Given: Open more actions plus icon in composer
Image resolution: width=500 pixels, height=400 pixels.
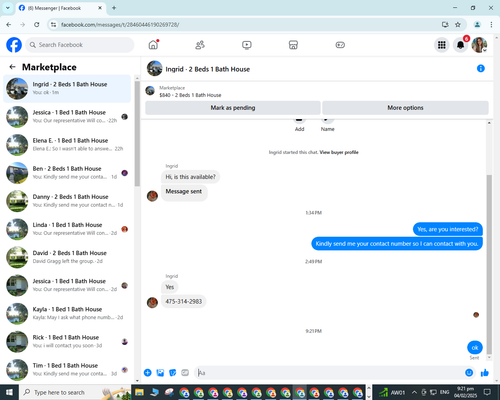Looking at the screenshot, I should click(x=148, y=373).
